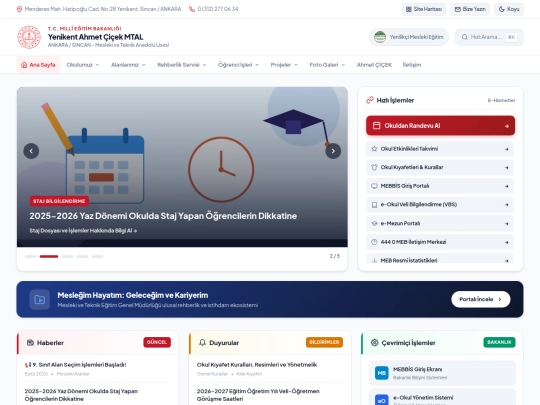This screenshot has width=540, height=405.
Task: Click the calendar icon on Okuldan Randevu Al
Action: pyautogui.click(x=376, y=126)
